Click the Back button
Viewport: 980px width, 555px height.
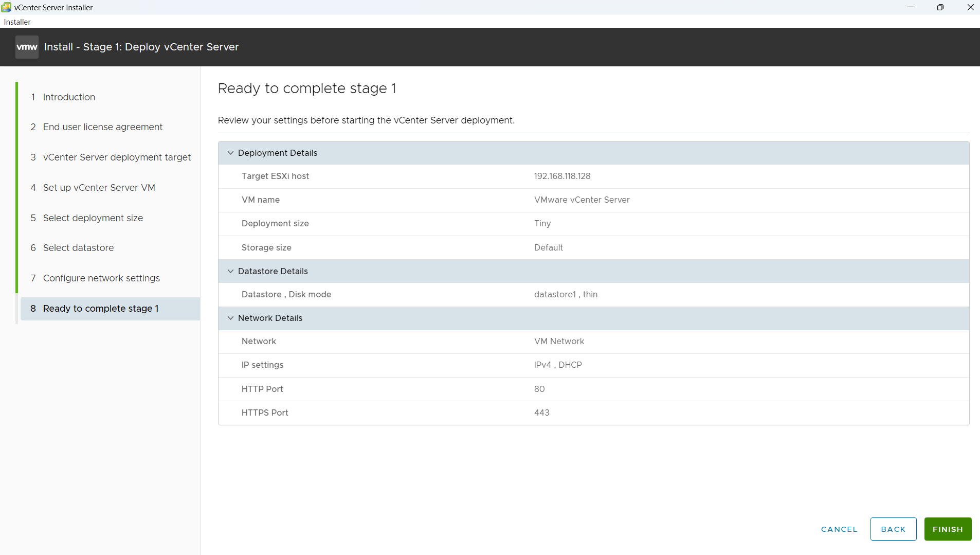coord(893,529)
